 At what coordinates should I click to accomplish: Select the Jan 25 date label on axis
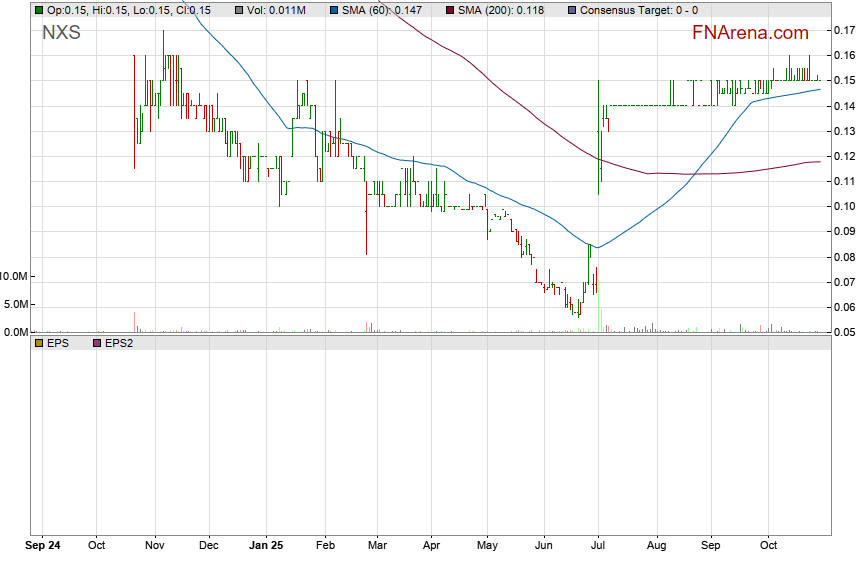click(x=266, y=546)
